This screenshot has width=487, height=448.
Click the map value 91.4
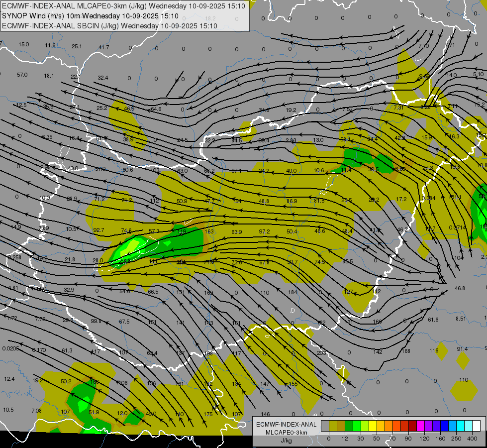tap(462, 349)
